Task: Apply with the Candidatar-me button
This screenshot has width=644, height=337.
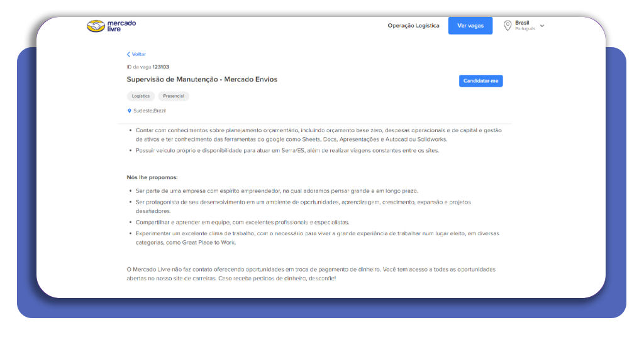Action: pos(480,81)
